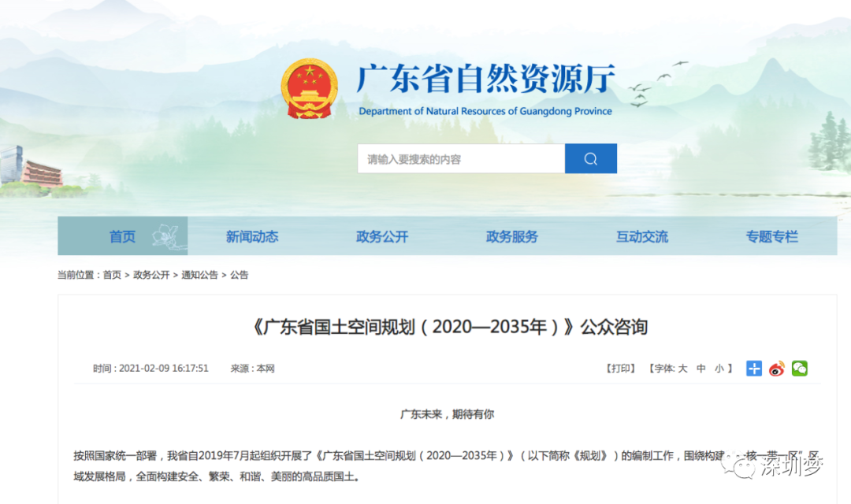This screenshot has height=504, width=851.
Task: Open the 新闻动态 menu item
Action: pyautogui.click(x=252, y=236)
